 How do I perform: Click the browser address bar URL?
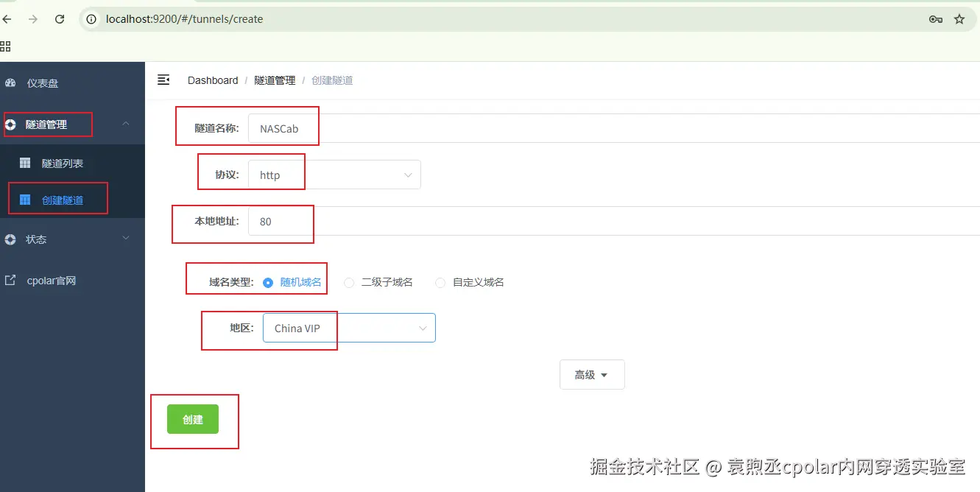click(184, 19)
